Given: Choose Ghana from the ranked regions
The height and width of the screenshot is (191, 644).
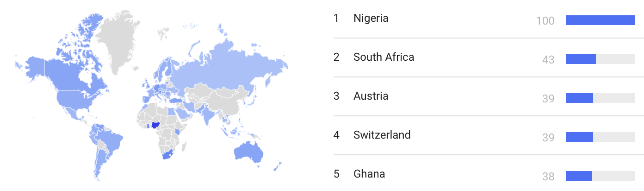Looking at the screenshot, I should coord(369,174).
